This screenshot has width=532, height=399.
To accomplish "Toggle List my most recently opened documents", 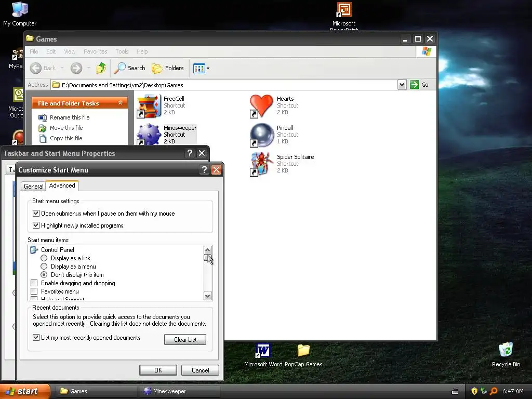I will (36, 338).
